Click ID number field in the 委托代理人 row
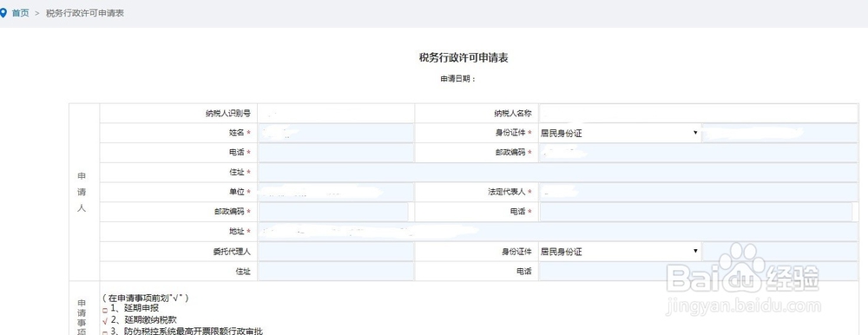 coord(780,252)
